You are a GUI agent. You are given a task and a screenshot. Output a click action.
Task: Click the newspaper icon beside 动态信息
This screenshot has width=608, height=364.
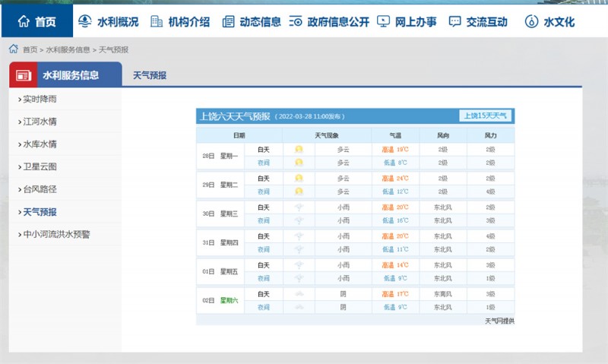click(228, 21)
